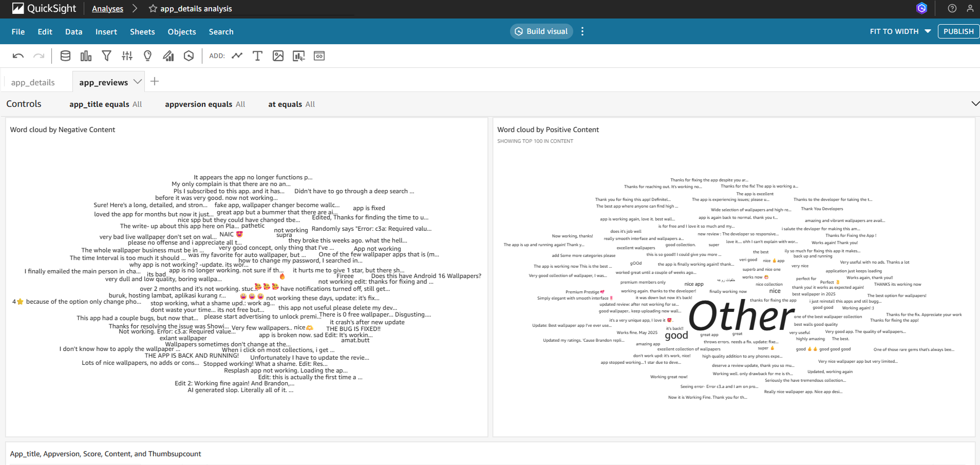Click the Analyses breadcrumb link
This screenshot has width=980, height=465.
tap(107, 9)
